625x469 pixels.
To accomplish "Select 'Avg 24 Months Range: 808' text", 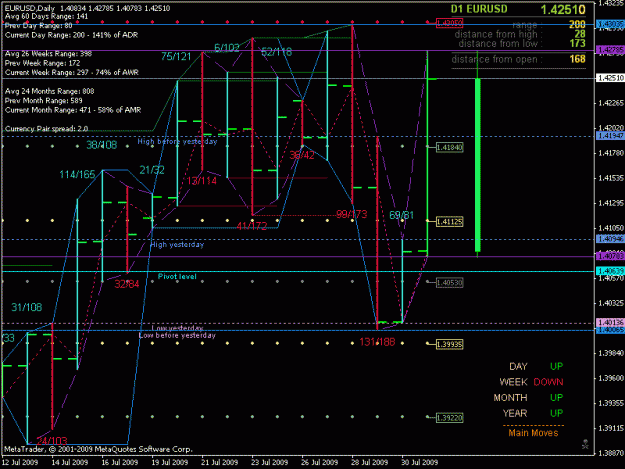I will point(49,91).
